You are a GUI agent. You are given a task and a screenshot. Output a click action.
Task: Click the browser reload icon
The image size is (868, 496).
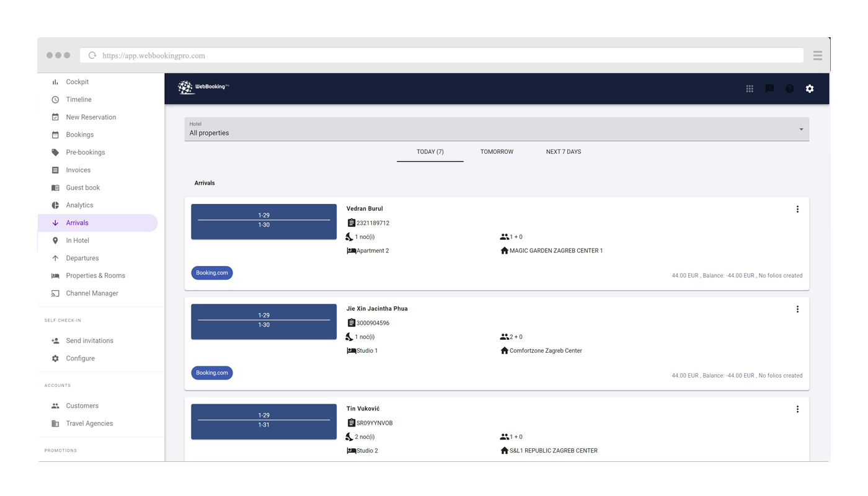92,55
